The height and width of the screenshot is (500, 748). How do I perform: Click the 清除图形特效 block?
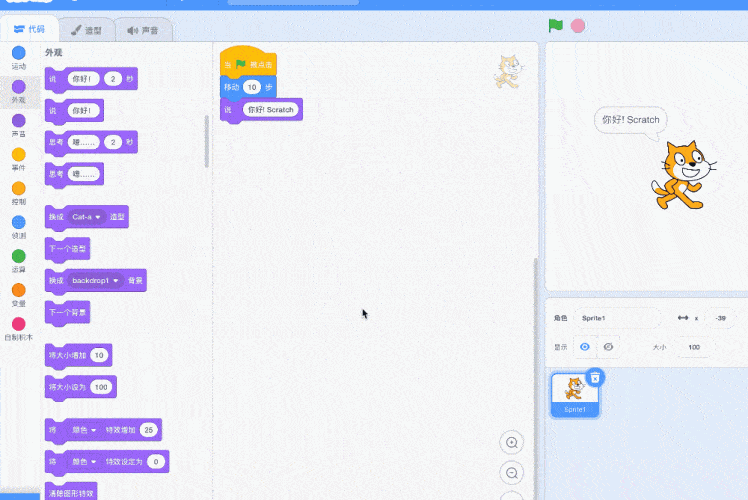coord(71,493)
